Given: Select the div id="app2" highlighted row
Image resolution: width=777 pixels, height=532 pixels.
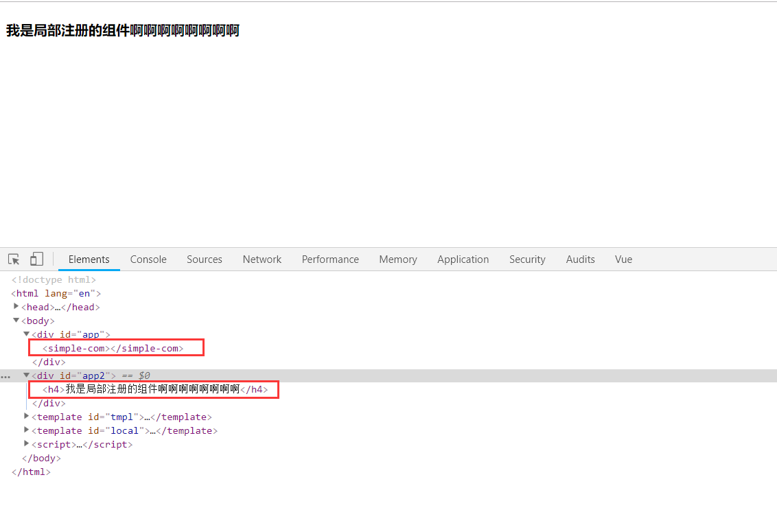Looking at the screenshot, I should [x=388, y=375].
